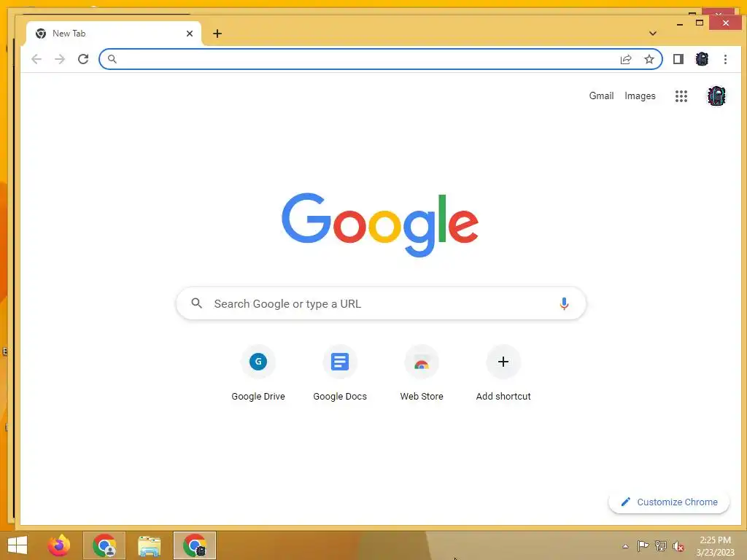The image size is (747, 560).
Task: Click the Google logo
Action: (379, 225)
